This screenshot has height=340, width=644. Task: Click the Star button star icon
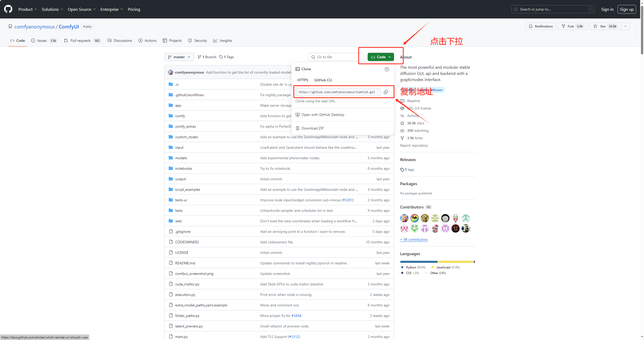coord(595,26)
